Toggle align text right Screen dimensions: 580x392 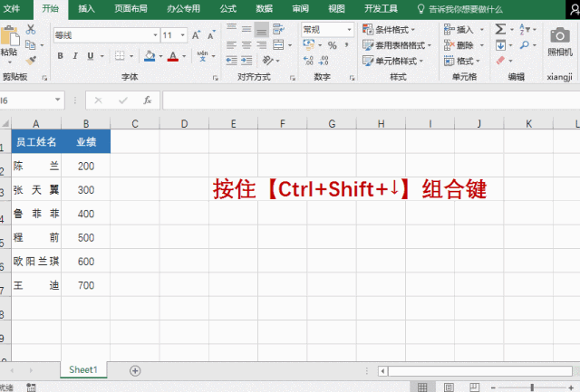point(262,45)
